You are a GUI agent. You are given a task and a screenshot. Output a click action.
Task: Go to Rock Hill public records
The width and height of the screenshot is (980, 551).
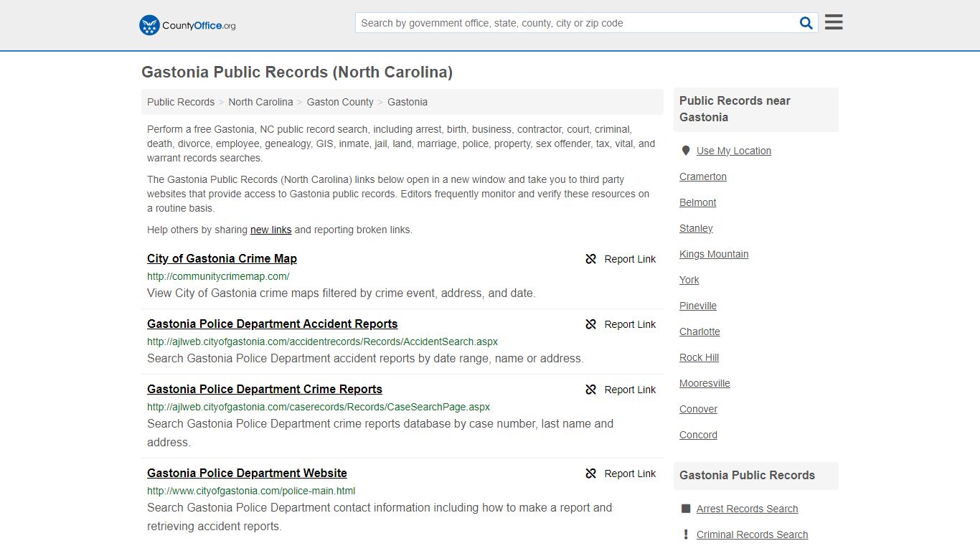pyautogui.click(x=699, y=357)
